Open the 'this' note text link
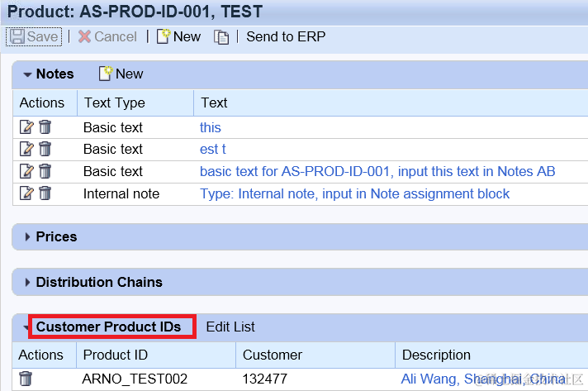Screen dimensions: 588x391 pyautogui.click(x=211, y=127)
